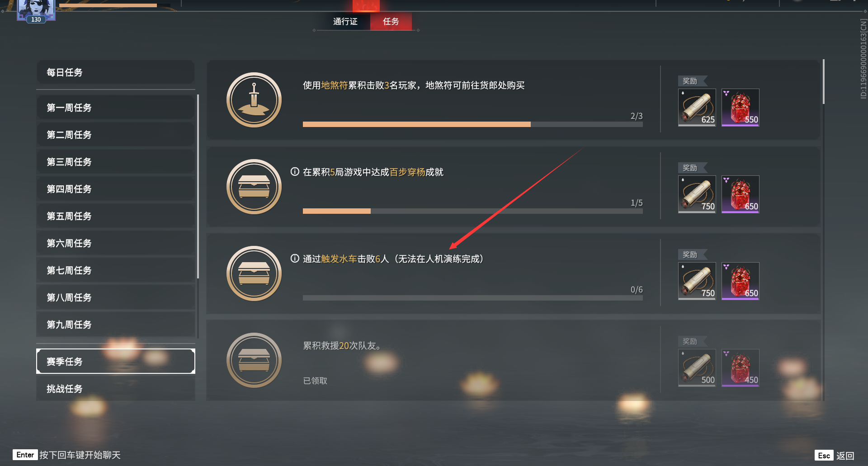Open the 第三周任务 list

pos(115,162)
